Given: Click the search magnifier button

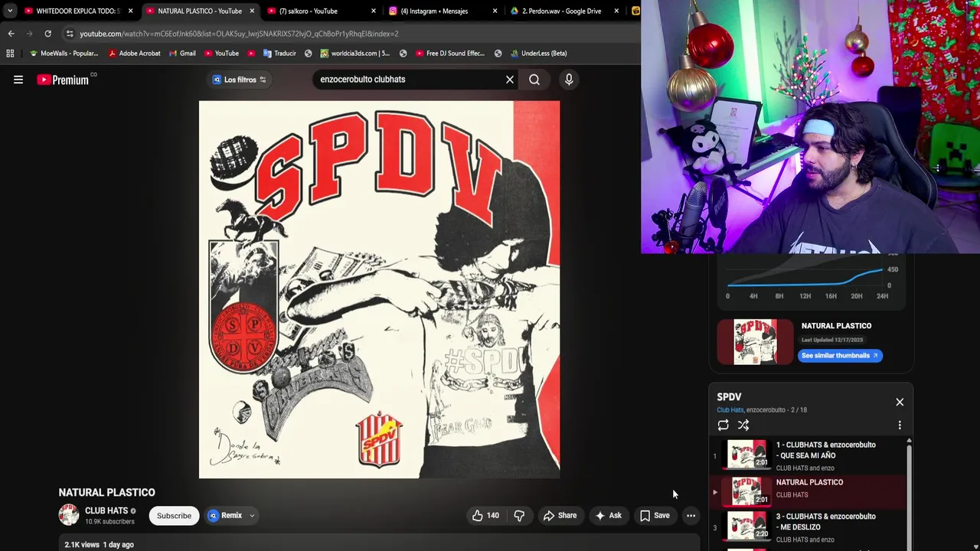Looking at the screenshot, I should tap(534, 80).
